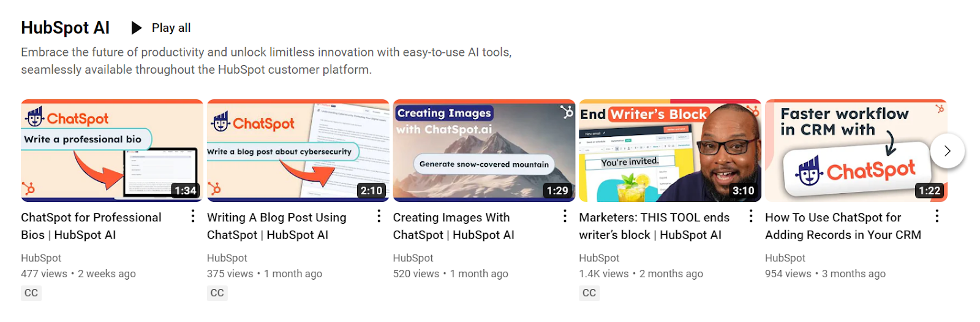Click the 1:29 duration badge
980x322 pixels.
(x=557, y=191)
